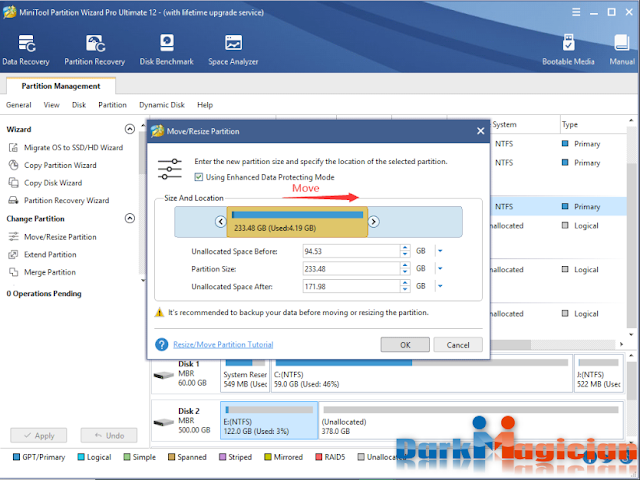Click the Unallocated Space After input field
The width and height of the screenshot is (640, 480).
tap(351, 286)
